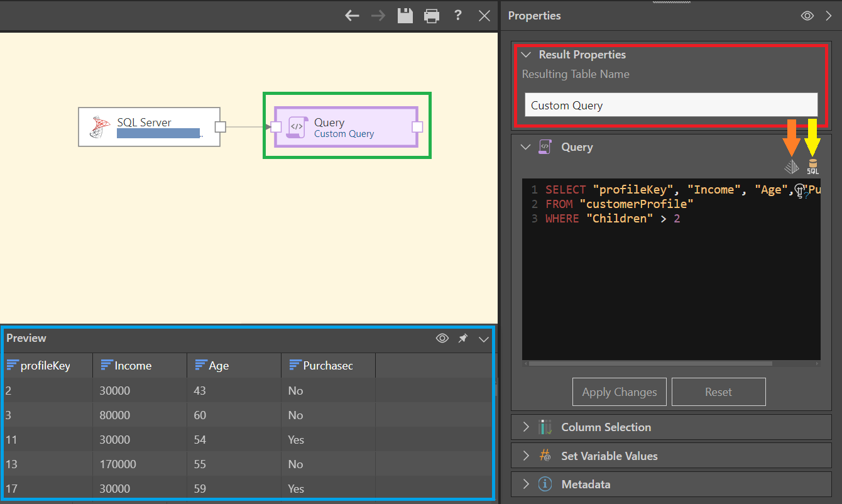The width and height of the screenshot is (842, 504).
Task: Click the SQL database icon above the editor
Action: tap(812, 167)
